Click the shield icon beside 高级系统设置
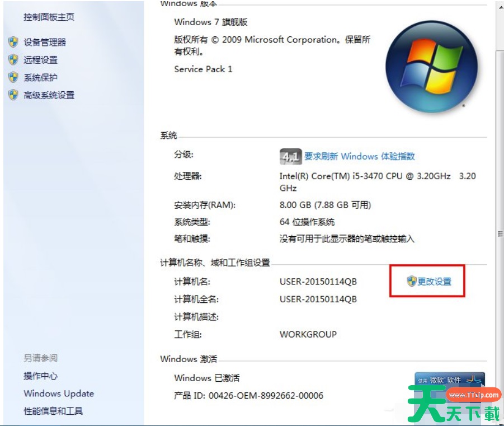 [x=13, y=95]
